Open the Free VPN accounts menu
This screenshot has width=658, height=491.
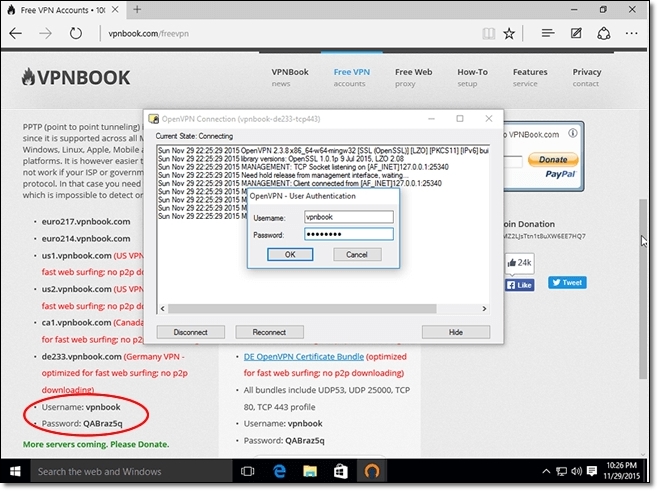click(x=352, y=77)
